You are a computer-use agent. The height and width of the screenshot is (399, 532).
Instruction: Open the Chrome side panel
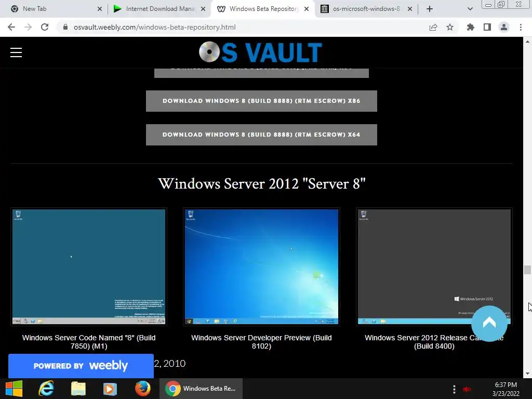[487, 27]
